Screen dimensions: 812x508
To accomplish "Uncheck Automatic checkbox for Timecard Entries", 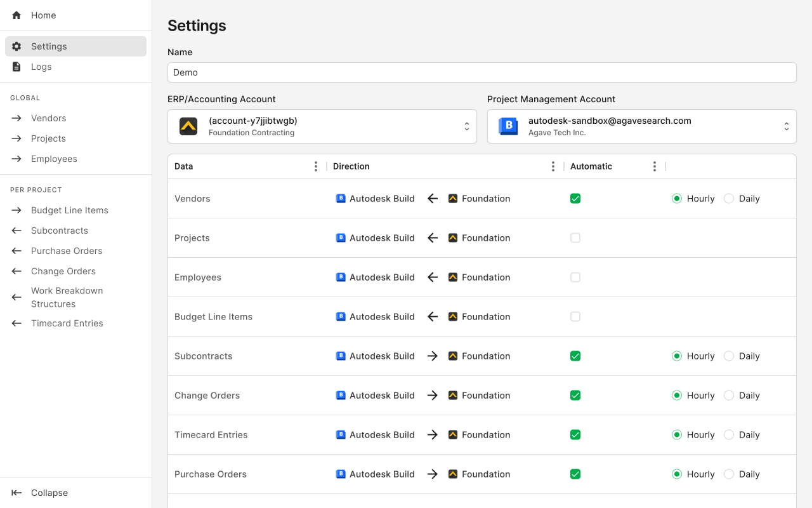I will [x=575, y=435].
